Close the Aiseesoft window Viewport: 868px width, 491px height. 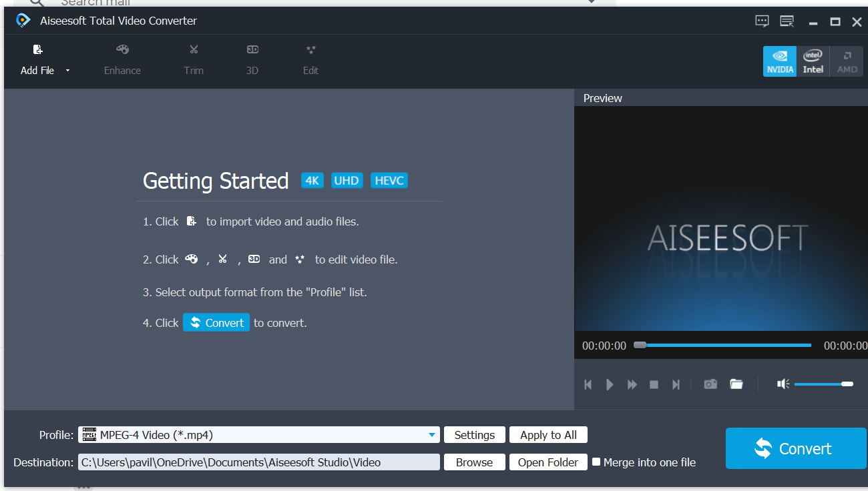pos(857,21)
